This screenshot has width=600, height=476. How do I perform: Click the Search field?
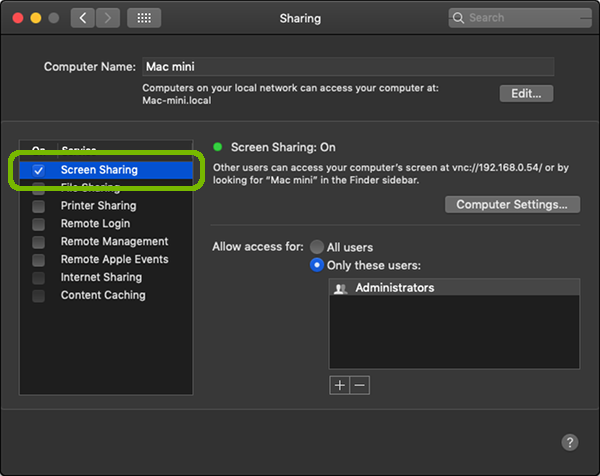(x=520, y=18)
